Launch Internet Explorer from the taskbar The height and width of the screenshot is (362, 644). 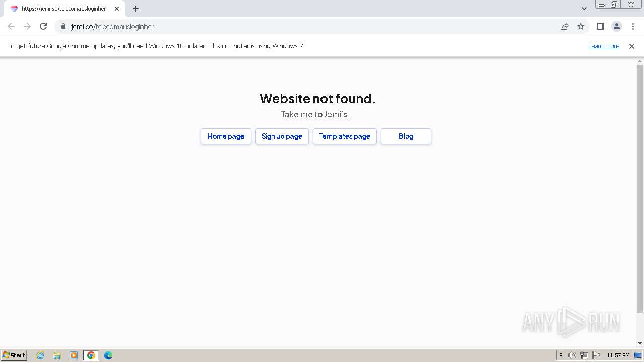40,355
